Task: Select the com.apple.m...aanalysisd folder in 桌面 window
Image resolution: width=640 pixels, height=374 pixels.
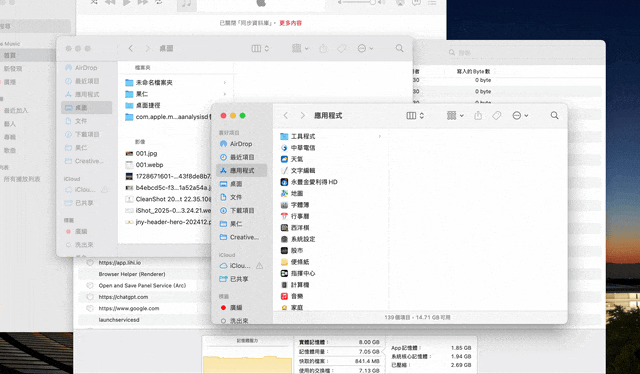Action: pos(168,117)
